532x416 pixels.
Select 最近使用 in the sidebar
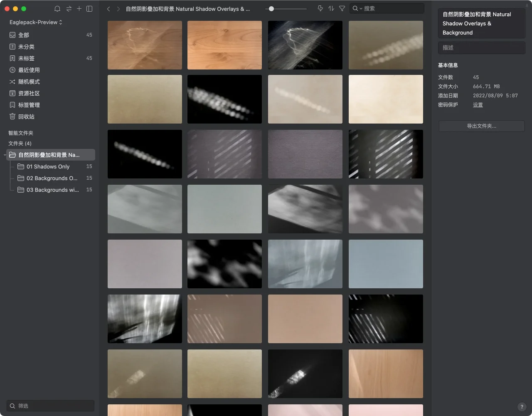pyautogui.click(x=51, y=70)
